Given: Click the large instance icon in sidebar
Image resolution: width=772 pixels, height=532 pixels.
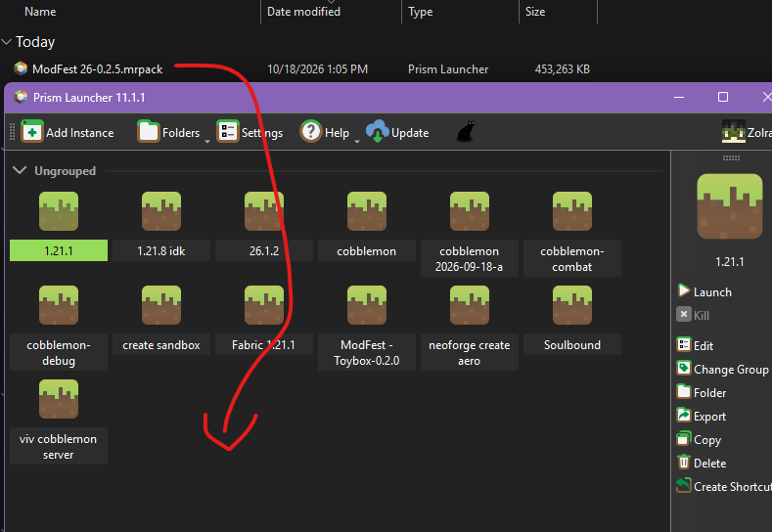Looking at the screenshot, I should pyautogui.click(x=730, y=206).
